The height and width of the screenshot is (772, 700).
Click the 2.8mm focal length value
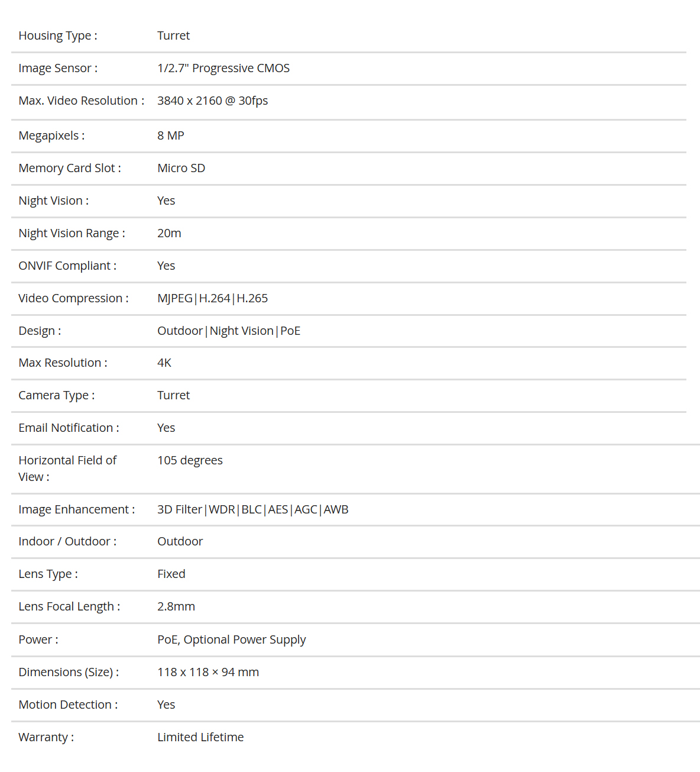176,606
